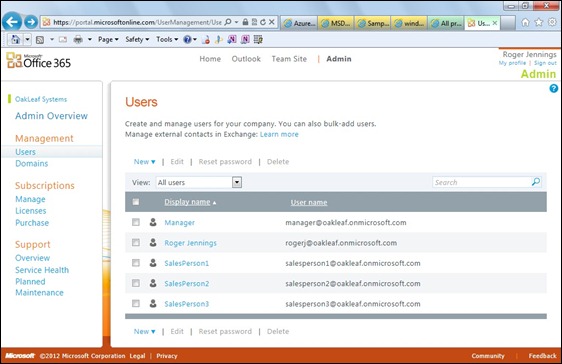The height and width of the screenshot is (364, 562).
Task: Check the box for SalesPerson2
Action: 136,283
